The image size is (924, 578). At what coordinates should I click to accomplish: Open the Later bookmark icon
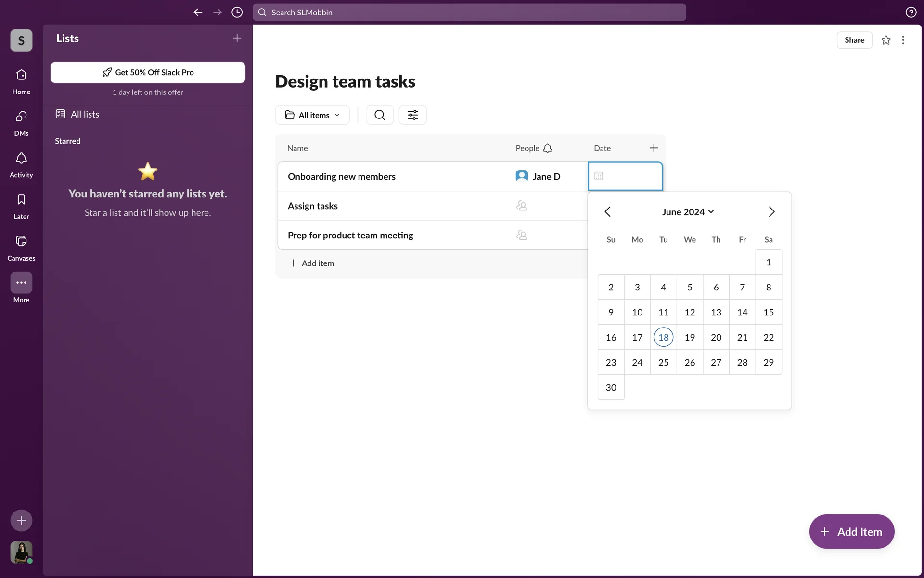21,200
